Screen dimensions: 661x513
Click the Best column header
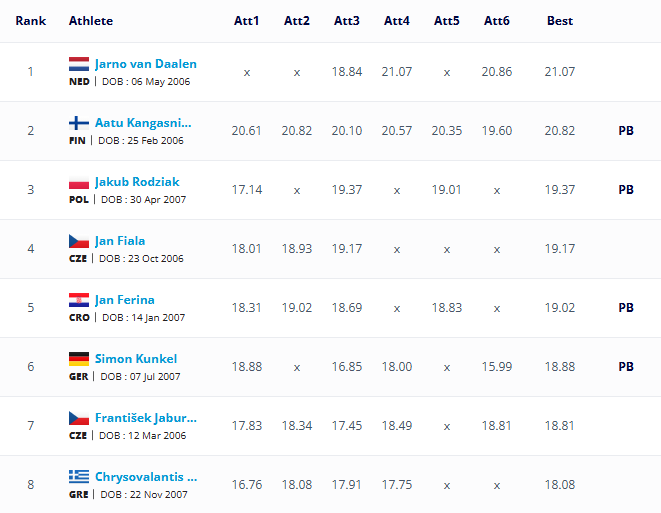click(560, 21)
